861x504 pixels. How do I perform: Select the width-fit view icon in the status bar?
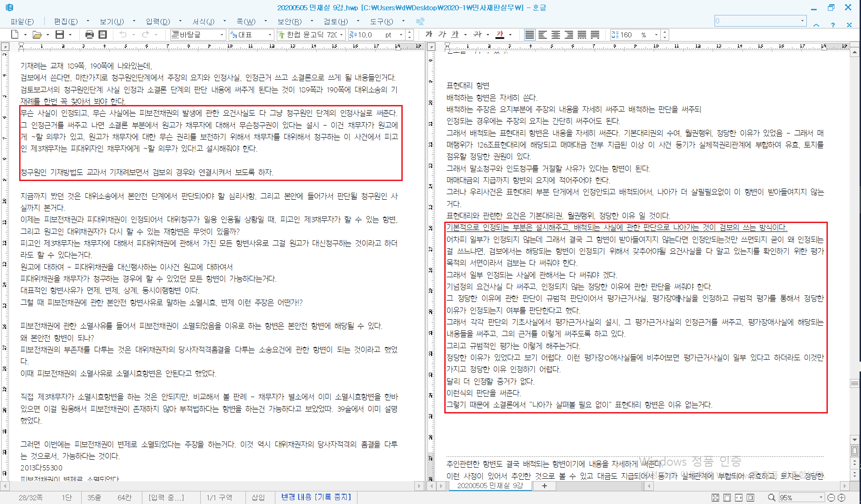pos(739,497)
